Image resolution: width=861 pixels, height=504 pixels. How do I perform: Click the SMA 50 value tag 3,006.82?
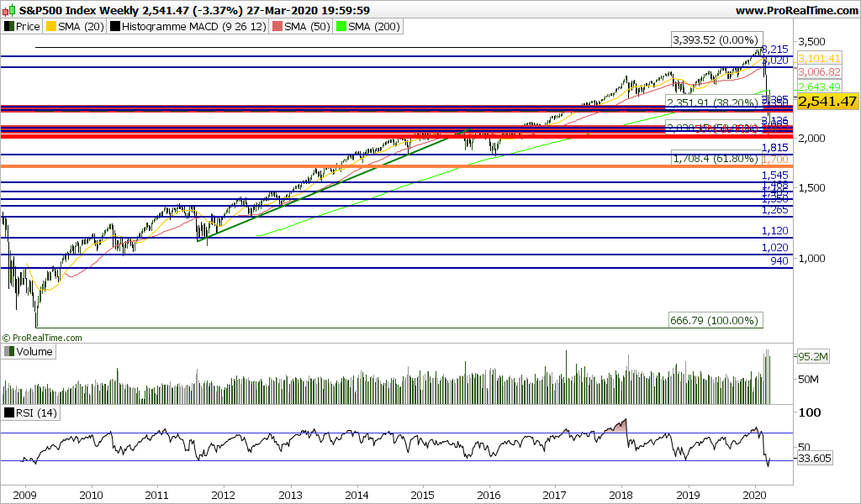(819, 72)
